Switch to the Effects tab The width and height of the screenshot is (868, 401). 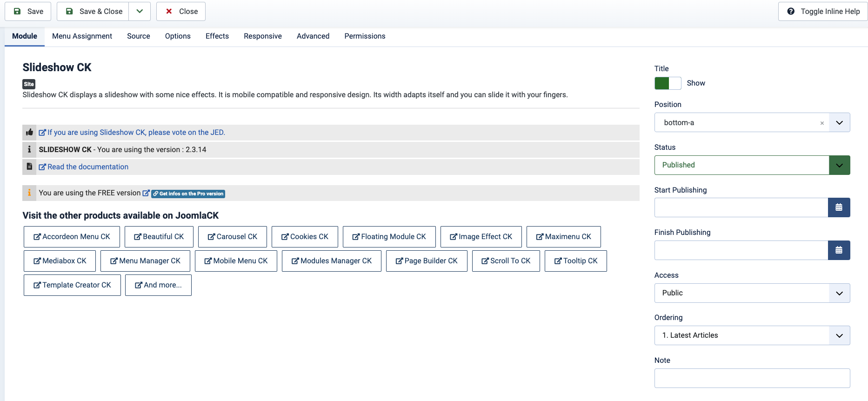pyautogui.click(x=217, y=36)
